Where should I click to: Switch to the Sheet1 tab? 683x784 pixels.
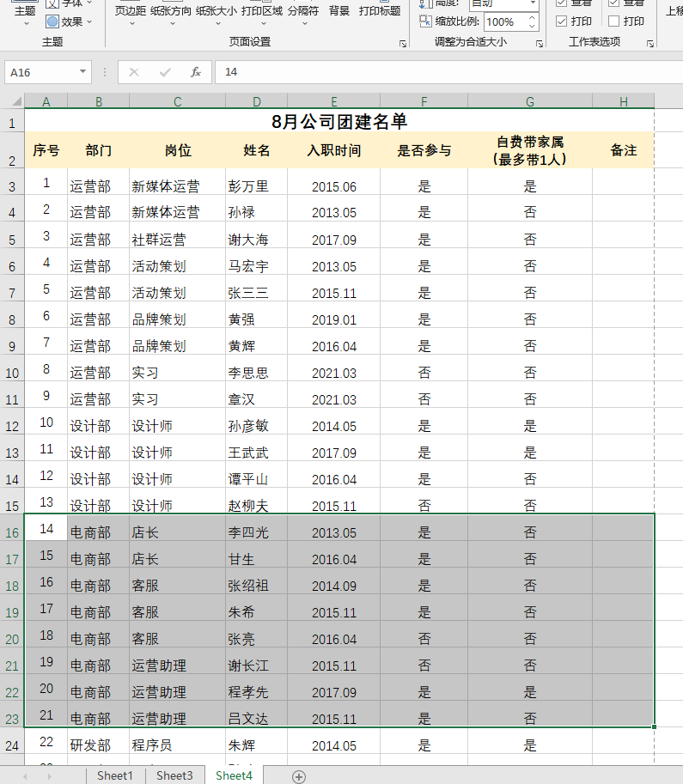115,775
